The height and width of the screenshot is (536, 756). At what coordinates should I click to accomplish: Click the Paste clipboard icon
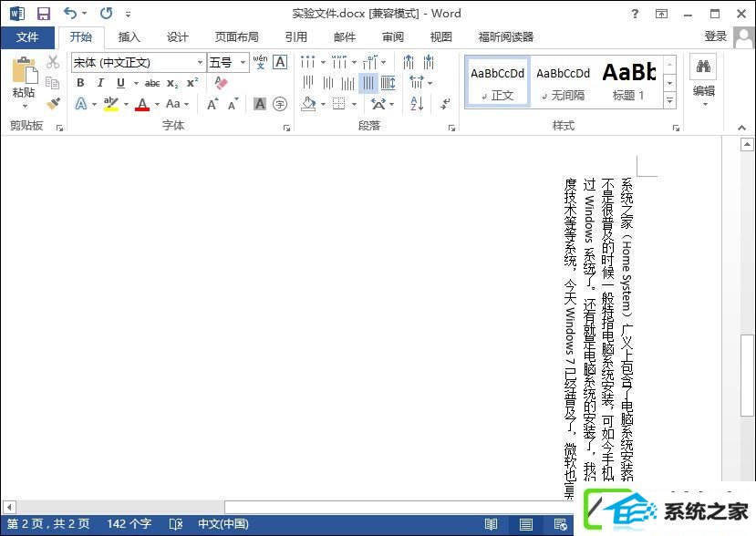click(x=24, y=71)
